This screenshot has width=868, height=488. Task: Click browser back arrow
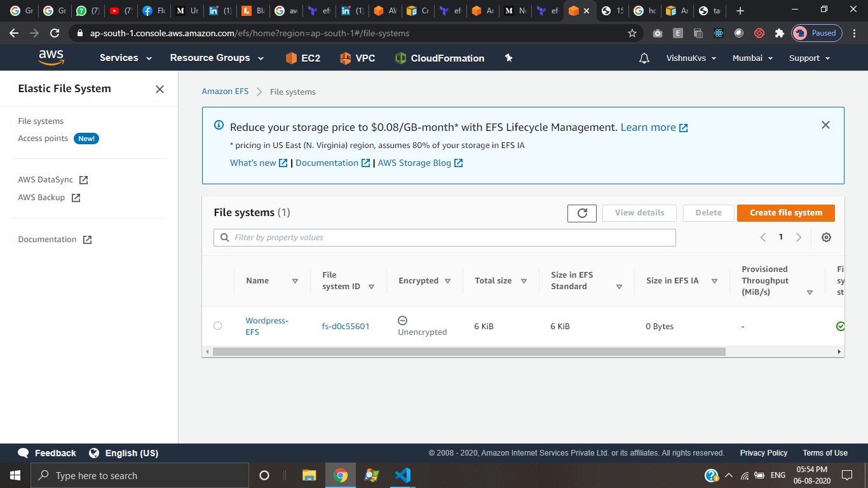pos(14,33)
